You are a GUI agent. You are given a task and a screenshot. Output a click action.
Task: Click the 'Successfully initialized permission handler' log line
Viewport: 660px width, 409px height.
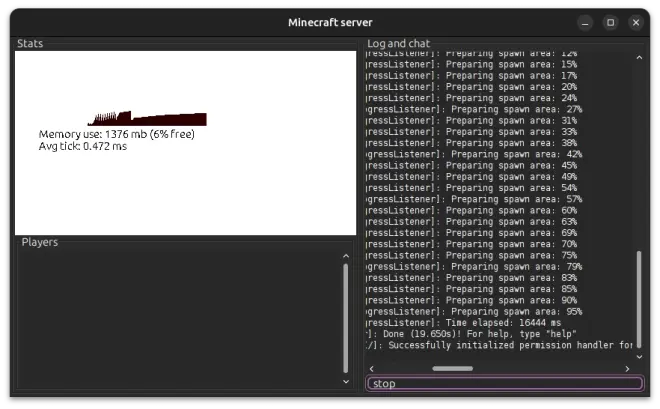click(499, 345)
